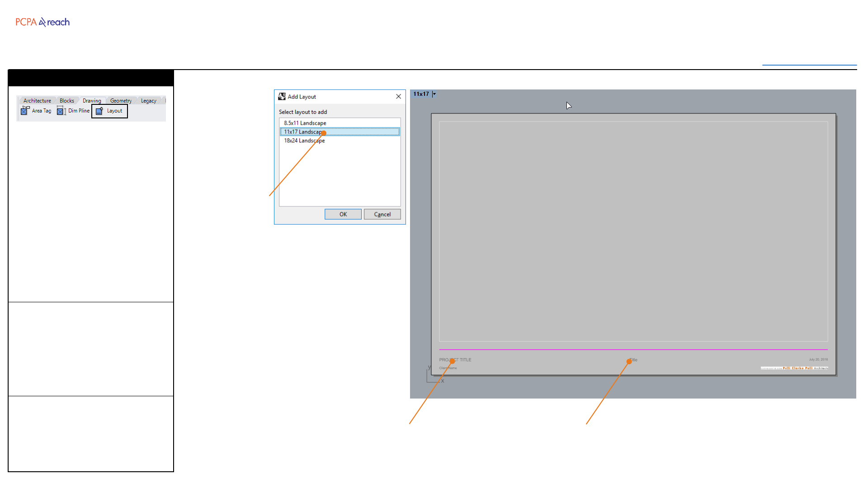Viewport: 868px width, 488px height.
Task: Switch to the Blocks toolbar tab
Action: click(66, 101)
